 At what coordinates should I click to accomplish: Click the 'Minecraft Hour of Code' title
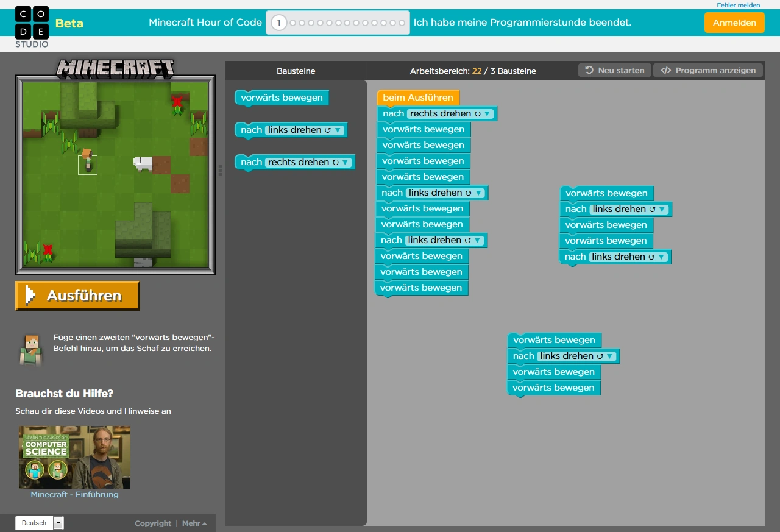pos(205,23)
